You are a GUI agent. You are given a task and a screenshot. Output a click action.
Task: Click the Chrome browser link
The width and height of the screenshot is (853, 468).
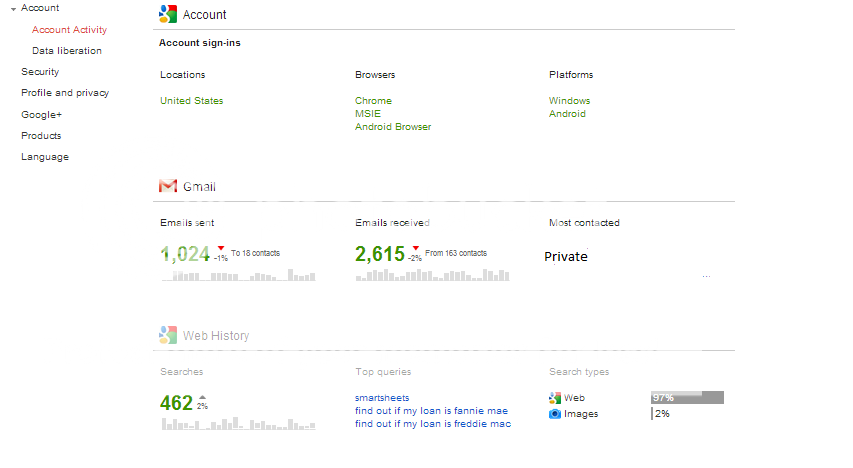coord(373,101)
